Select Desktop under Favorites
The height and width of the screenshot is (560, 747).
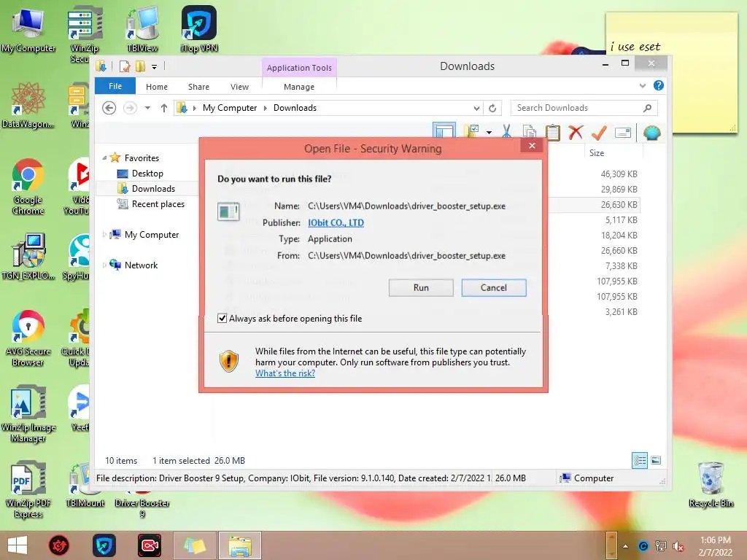147,174
